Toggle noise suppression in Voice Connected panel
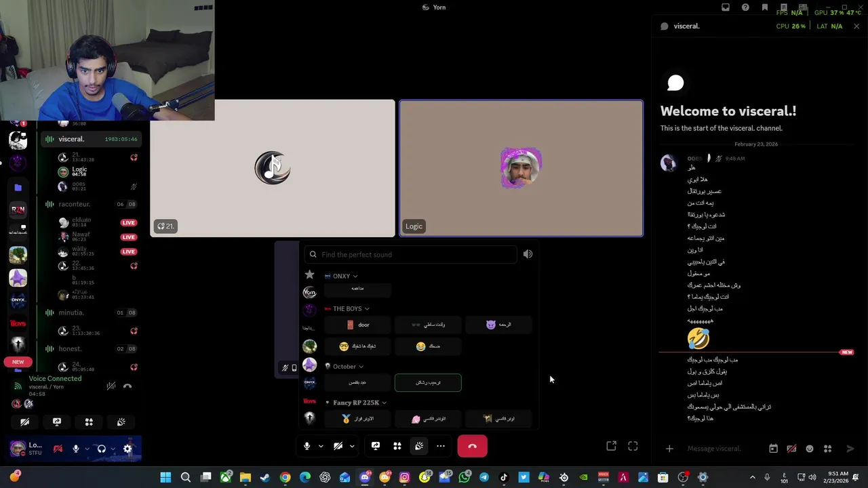Image resolution: width=868 pixels, height=488 pixels. point(111,386)
